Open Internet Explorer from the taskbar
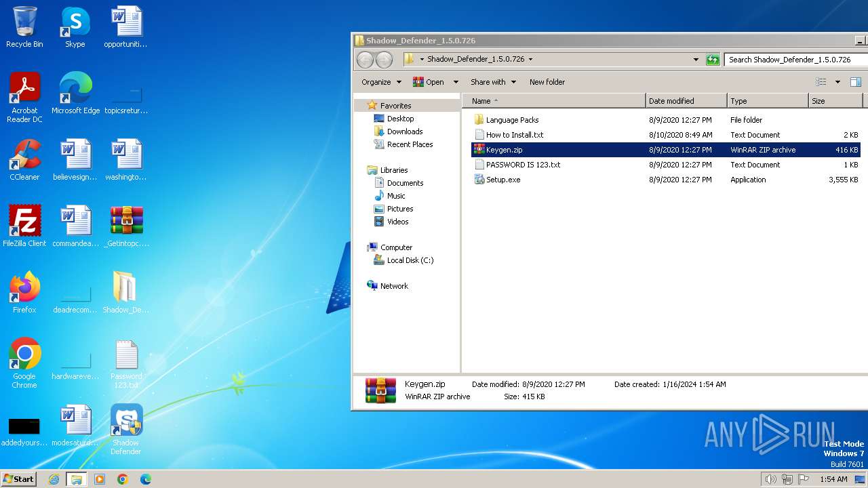 [x=54, y=479]
